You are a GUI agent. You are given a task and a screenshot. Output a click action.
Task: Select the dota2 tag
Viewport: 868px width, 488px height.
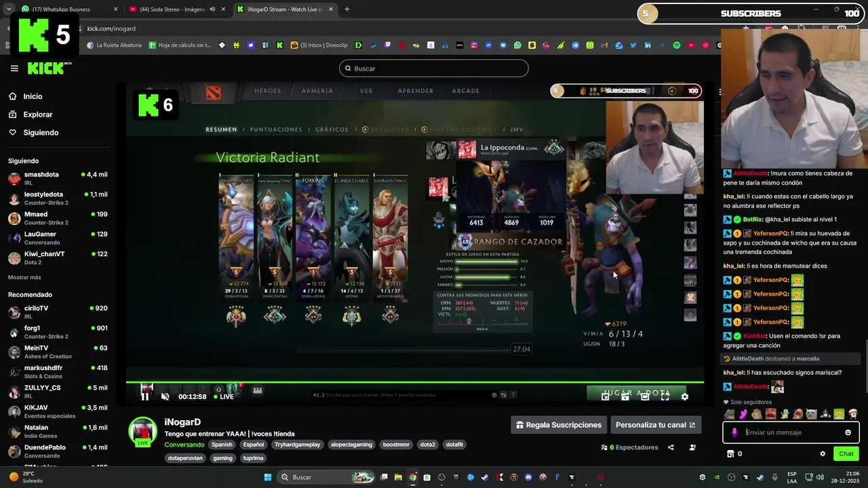tap(427, 445)
